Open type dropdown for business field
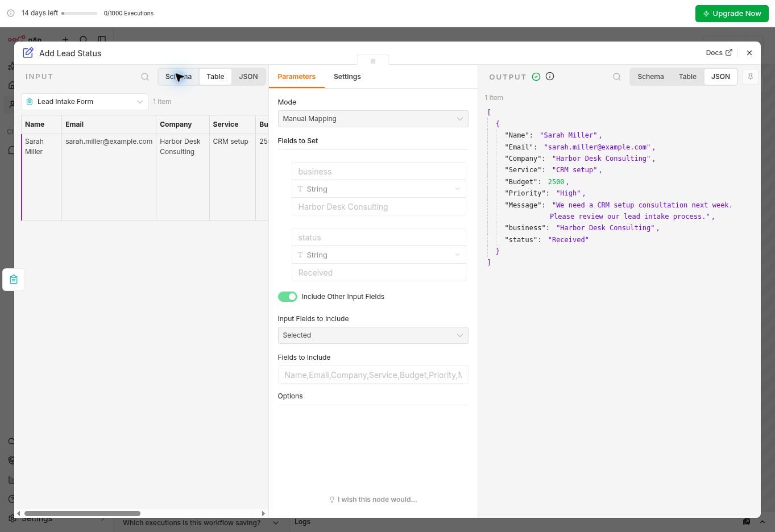Viewport: 775px width, 532px height. (x=379, y=189)
